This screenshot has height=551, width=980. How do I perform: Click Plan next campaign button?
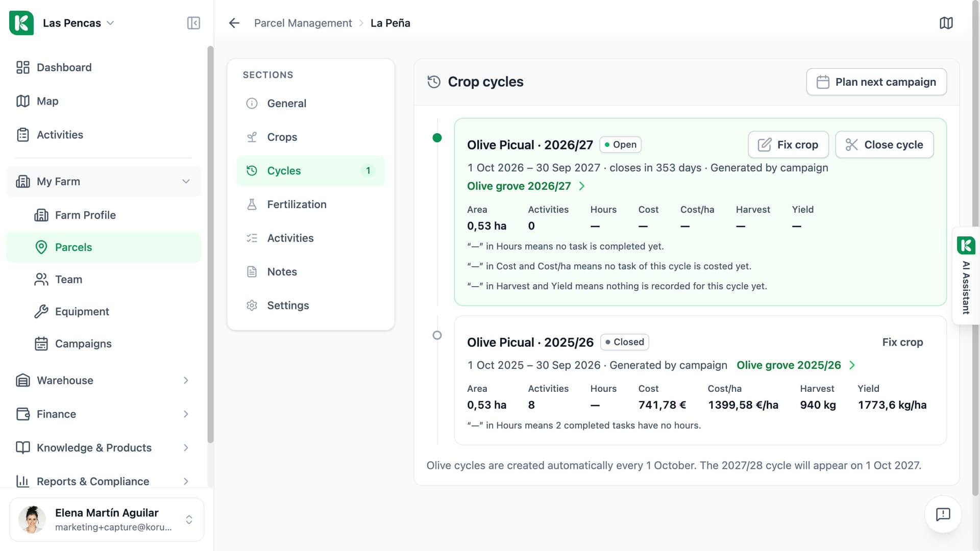[x=876, y=82]
